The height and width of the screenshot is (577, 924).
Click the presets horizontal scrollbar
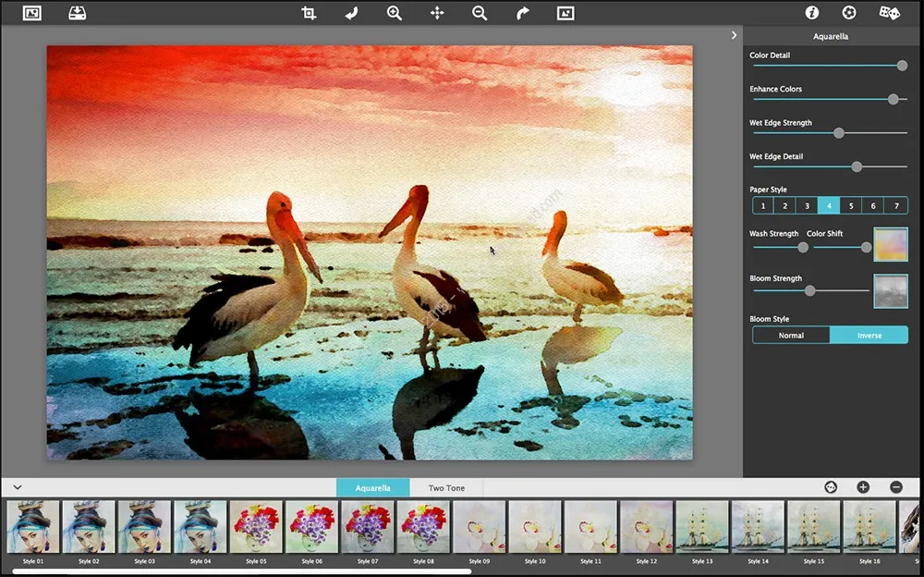pyautogui.click(x=241, y=571)
